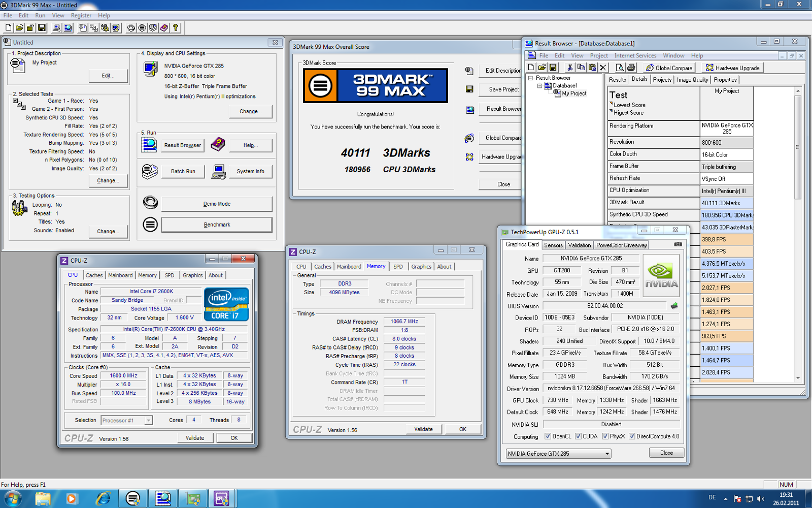Open the Register menu in 3DMark

click(81, 16)
